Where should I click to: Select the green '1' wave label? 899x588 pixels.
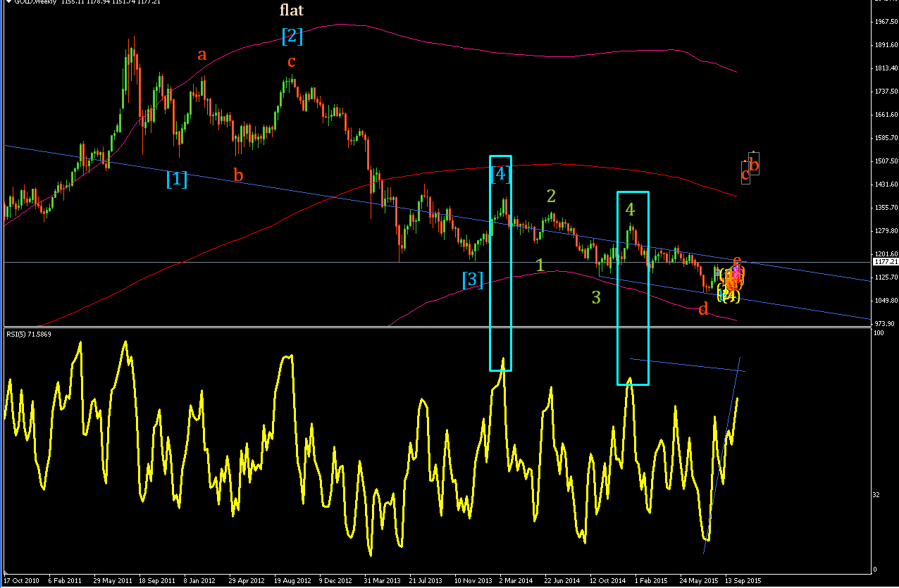(540, 265)
